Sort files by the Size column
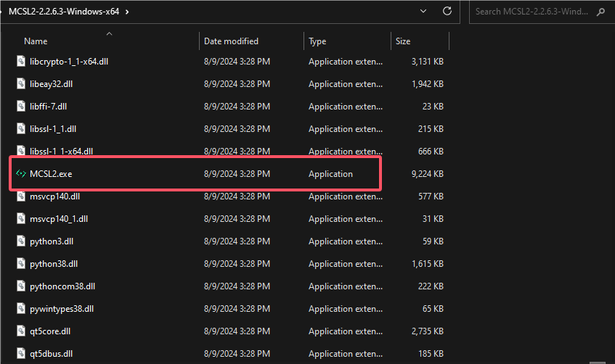Screen dimensions: 615x364 403,41
